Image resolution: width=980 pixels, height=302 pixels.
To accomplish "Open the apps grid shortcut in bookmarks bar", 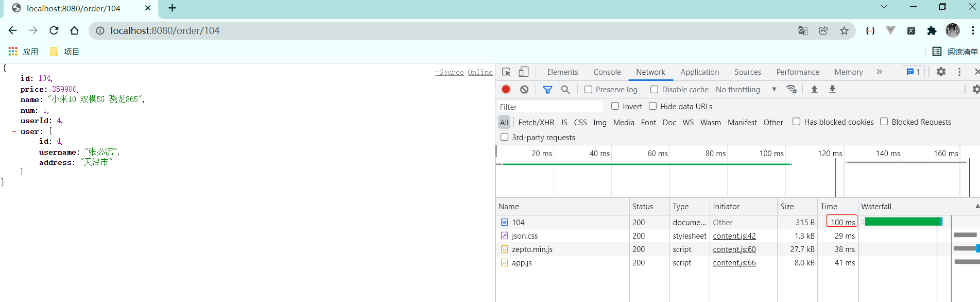I will point(13,52).
